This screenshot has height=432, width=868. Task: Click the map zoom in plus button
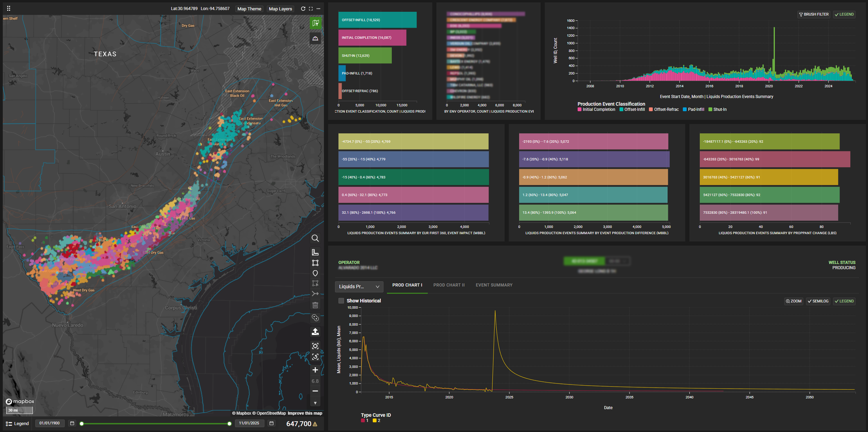[315, 370]
